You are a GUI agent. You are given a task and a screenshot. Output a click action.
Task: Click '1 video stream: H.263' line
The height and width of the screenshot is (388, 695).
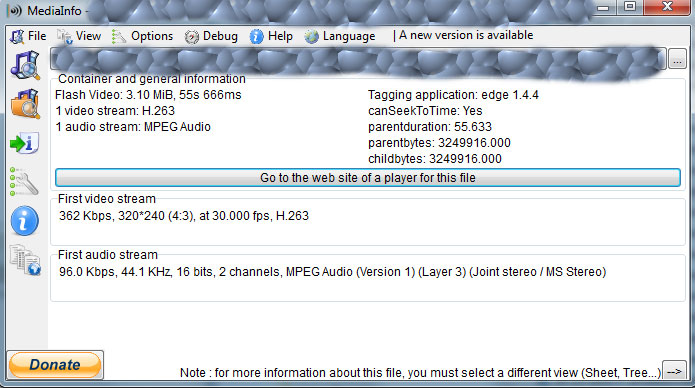115,111
